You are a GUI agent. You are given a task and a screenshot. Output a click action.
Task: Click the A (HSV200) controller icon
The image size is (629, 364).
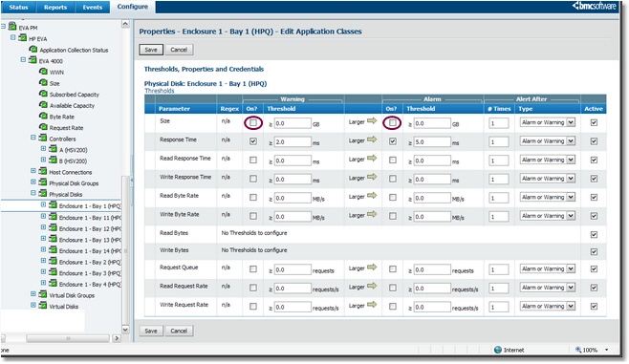(53, 149)
